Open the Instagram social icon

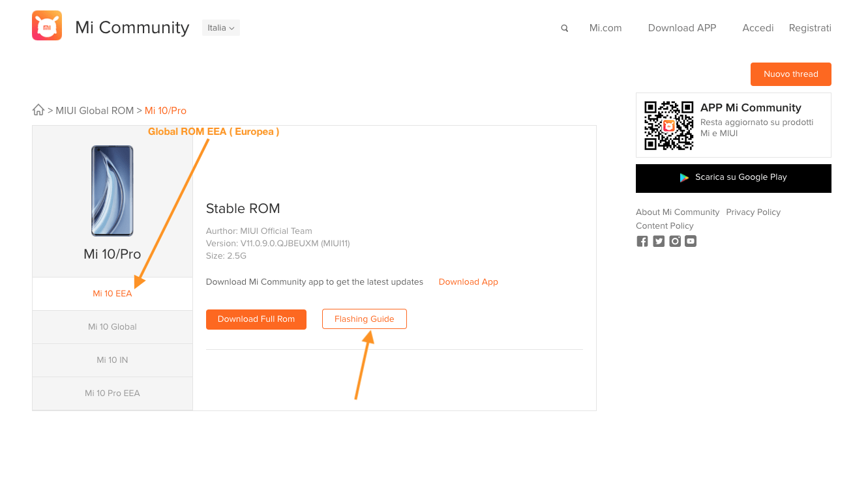pyautogui.click(x=675, y=241)
